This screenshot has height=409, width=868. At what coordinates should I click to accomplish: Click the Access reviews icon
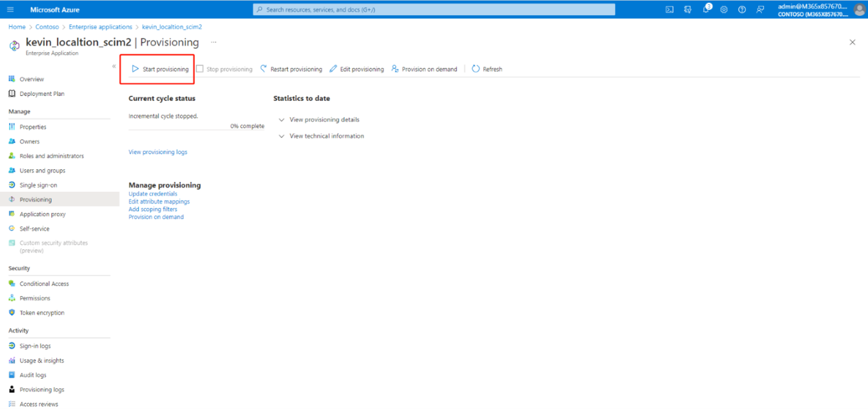click(x=12, y=404)
